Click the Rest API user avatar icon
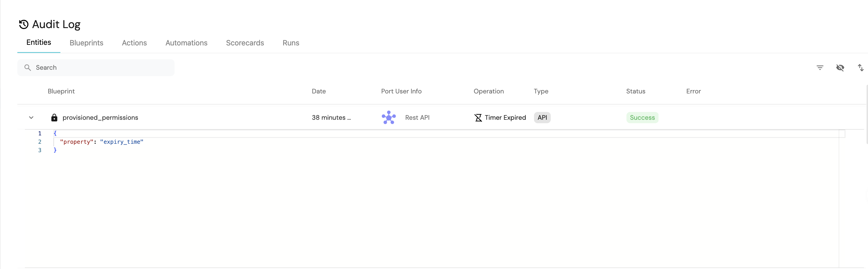Screen dimensions: 868x269 click(x=389, y=117)
